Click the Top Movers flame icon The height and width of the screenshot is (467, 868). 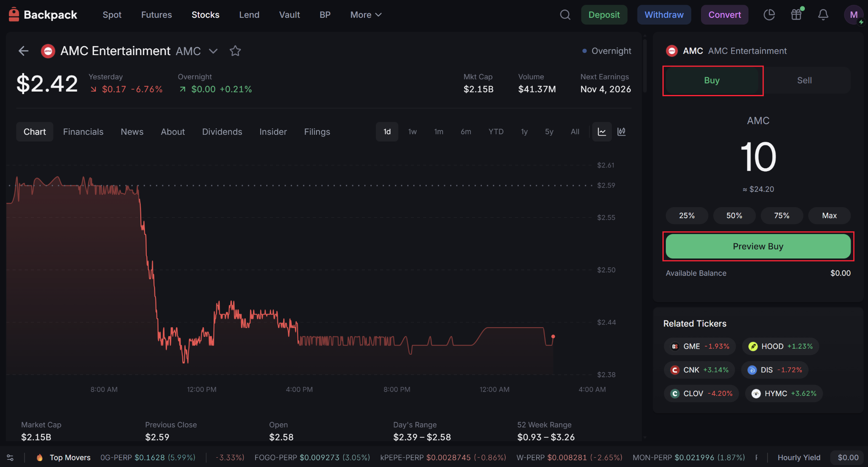tap(39, 458)
